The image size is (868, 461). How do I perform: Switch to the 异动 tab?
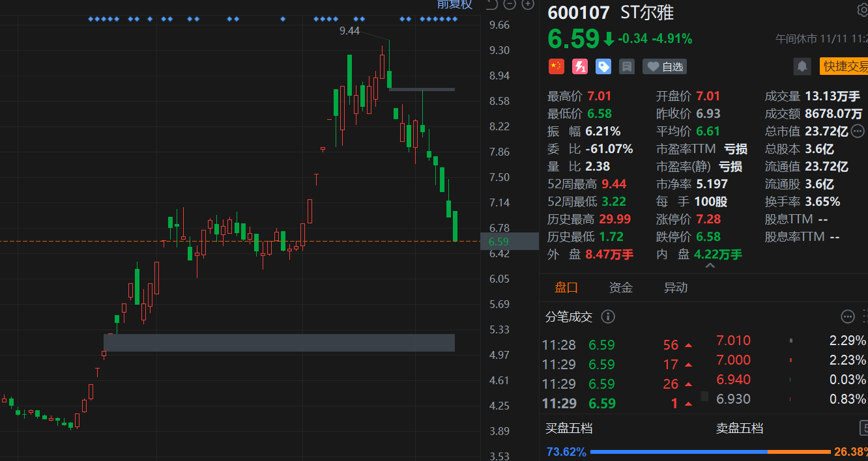pyautogui.click(x=675, y=288)
